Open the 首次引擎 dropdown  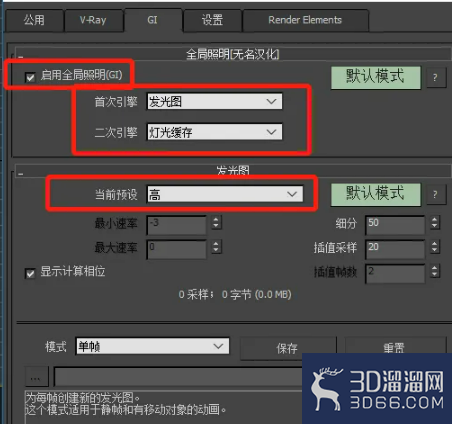pos(215,102)
